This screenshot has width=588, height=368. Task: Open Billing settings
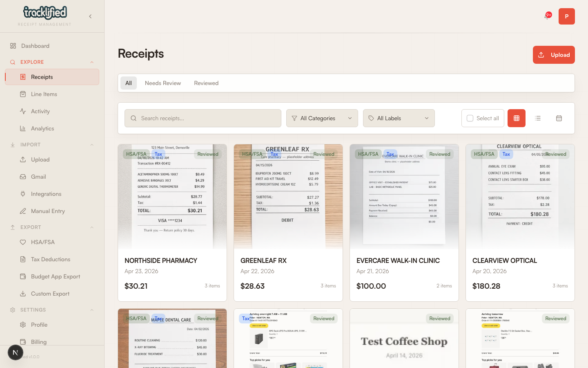tap(52, 341)
